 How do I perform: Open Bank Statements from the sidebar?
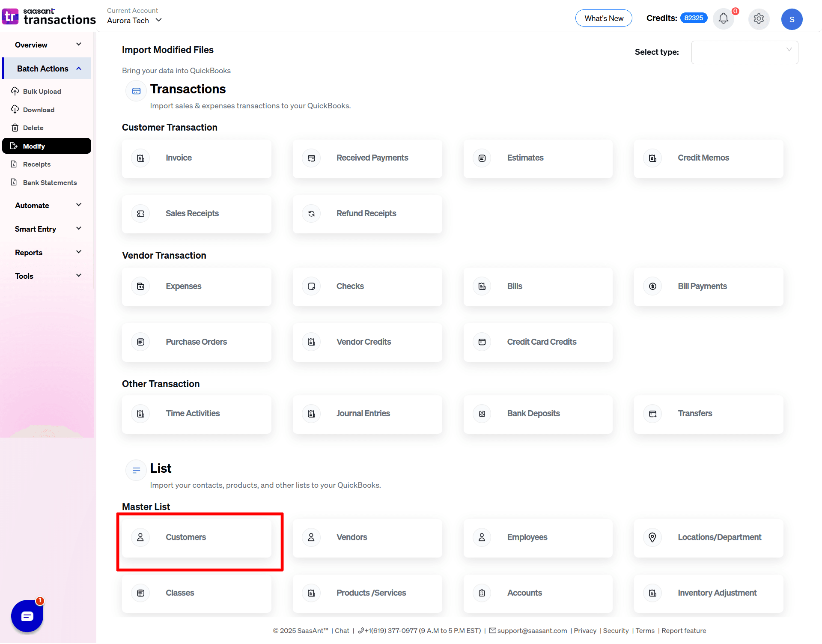(x=49, y=182)
